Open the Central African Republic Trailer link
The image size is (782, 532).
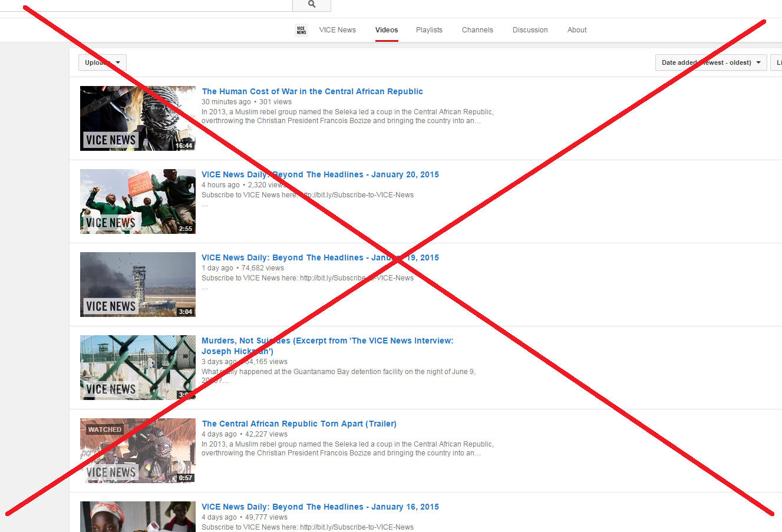[x=299, y=424]
